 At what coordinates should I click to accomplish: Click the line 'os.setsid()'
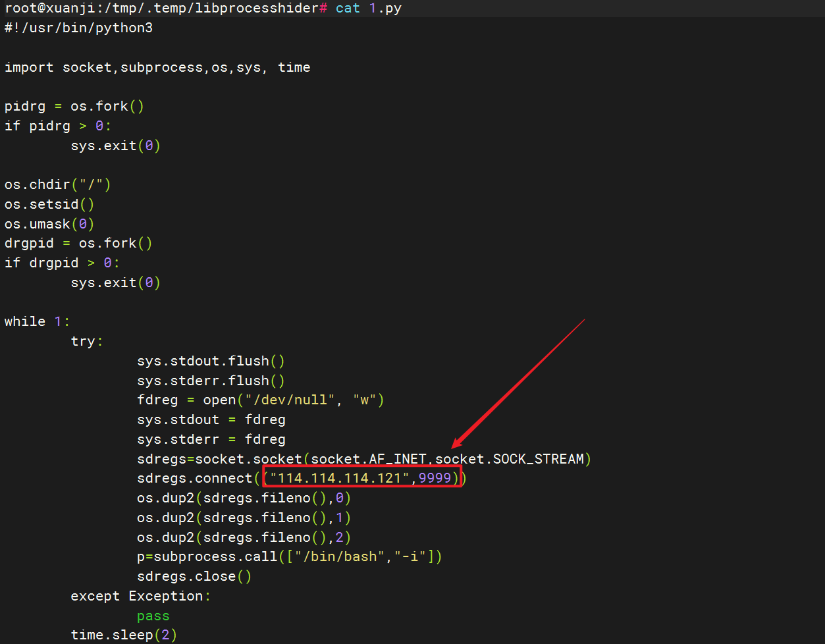pos(49,204)
